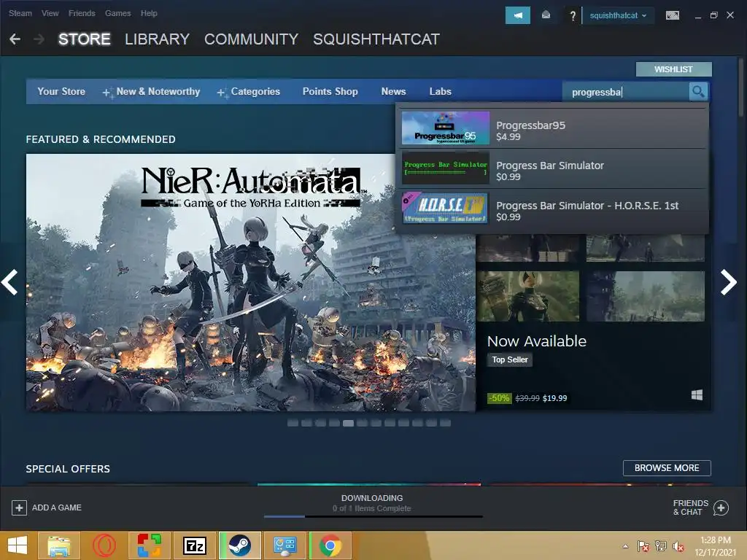Select Progress Bar Simulator H.O.R.S.E. suggestion
The image size is (747, 560).
(553, 209)
